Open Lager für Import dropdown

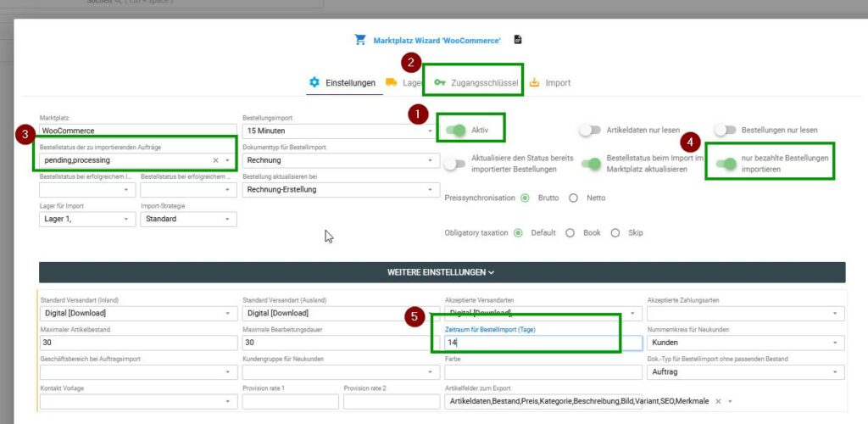(87, 219)
